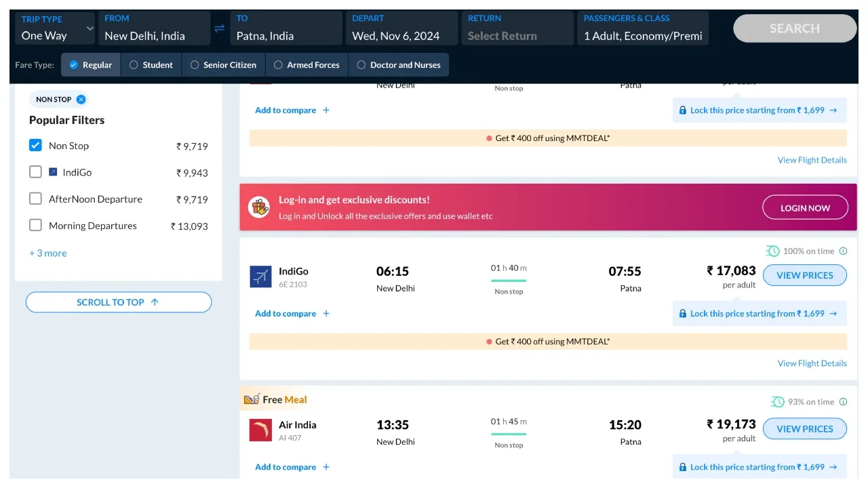The image size is (868, 488).
Task: Open Trip Type One Way dropdown
Action: click(x=55, y=28)
